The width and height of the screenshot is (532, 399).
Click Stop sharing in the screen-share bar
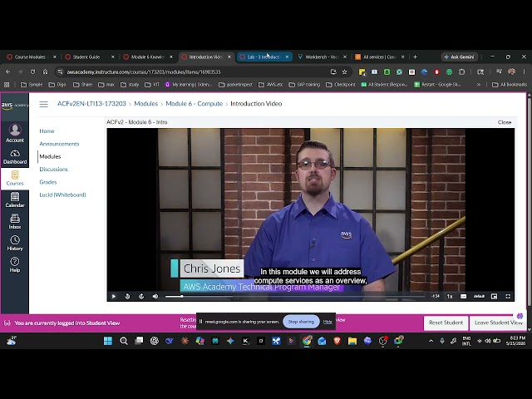(301, 322)
